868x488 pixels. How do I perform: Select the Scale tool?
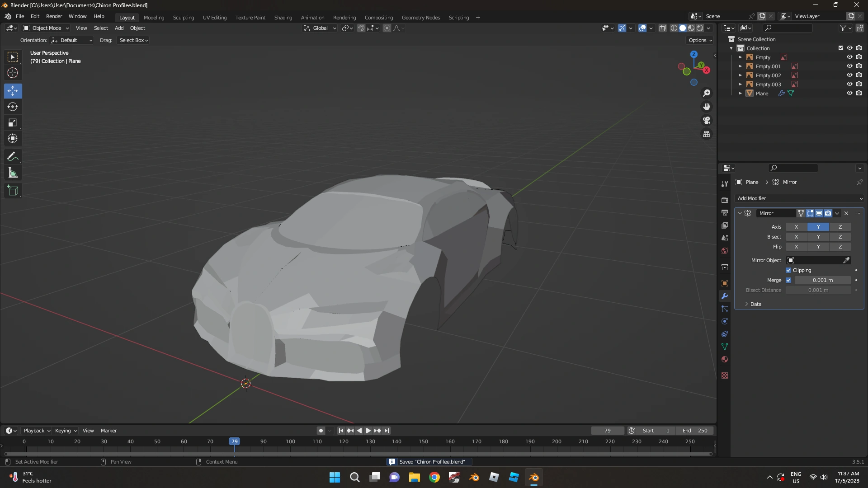(x=13, y=123)
